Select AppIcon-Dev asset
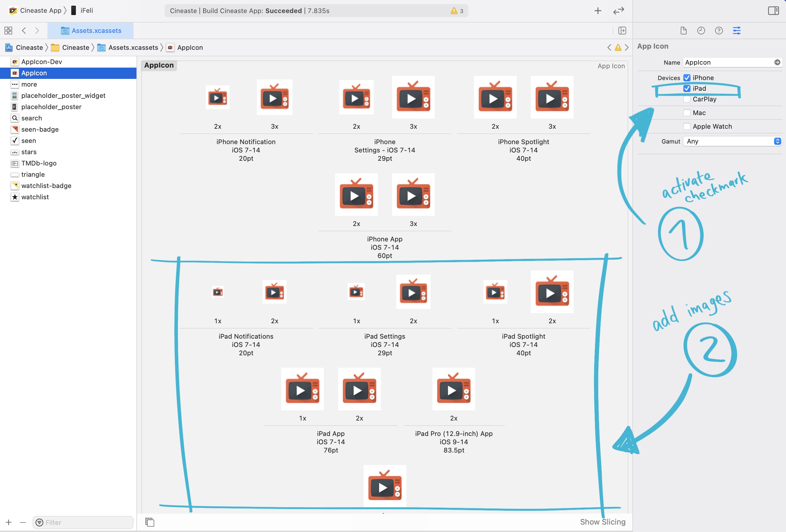Screen dimensions: 786x532 pos(68,62)
